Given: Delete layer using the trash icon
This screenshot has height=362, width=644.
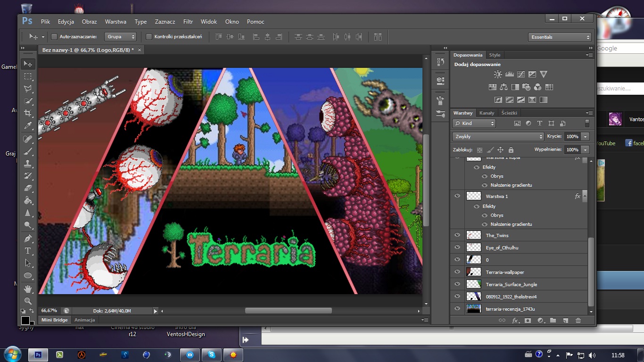Looking at the screenshot, I should point(578,321).
